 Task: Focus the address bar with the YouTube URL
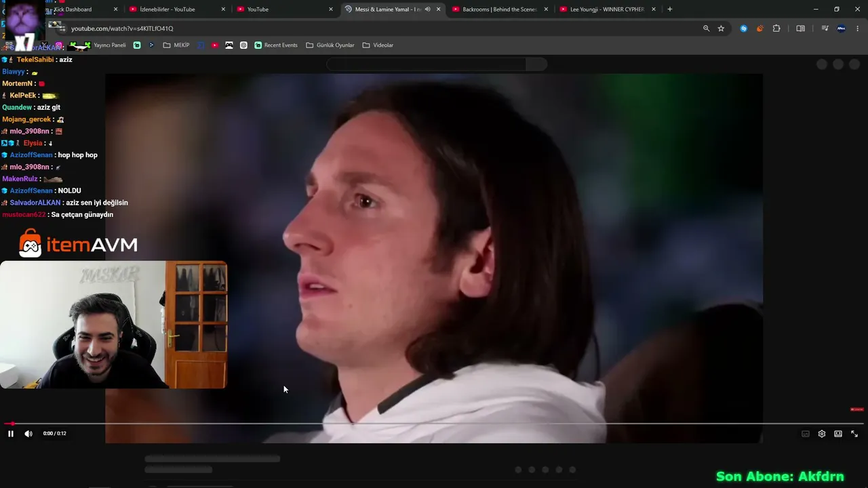pos(380,28)
